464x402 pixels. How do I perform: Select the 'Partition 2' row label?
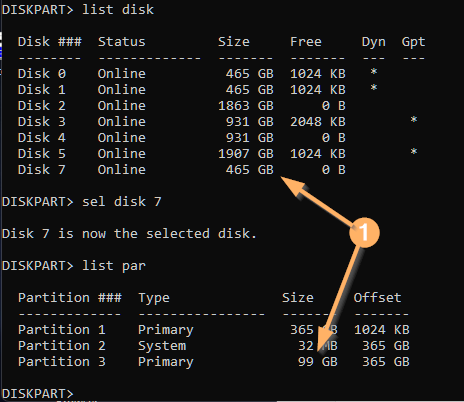tap(62, 346)
